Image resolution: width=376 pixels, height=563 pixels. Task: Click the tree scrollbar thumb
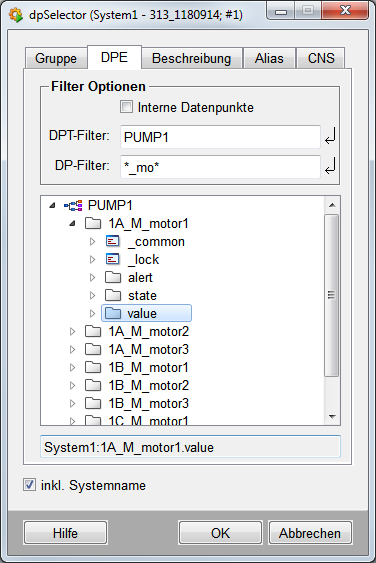(x=331, y=295)
